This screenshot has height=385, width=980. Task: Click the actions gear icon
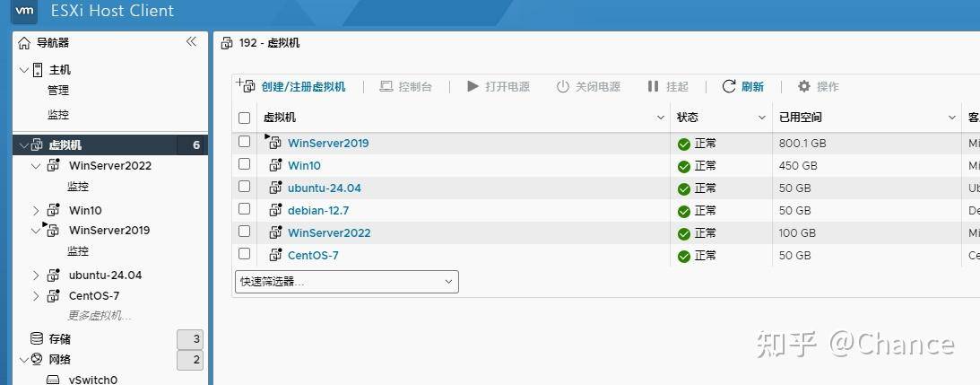(804, 86)
